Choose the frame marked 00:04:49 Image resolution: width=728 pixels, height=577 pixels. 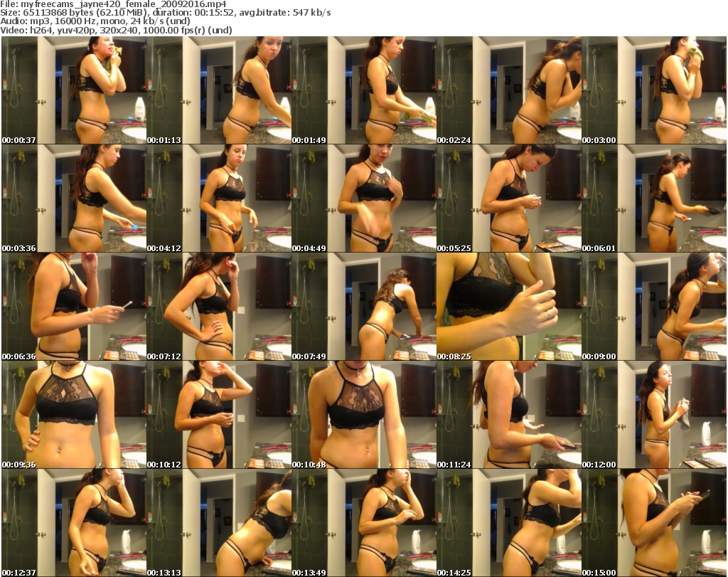click(x=364, y=198)
